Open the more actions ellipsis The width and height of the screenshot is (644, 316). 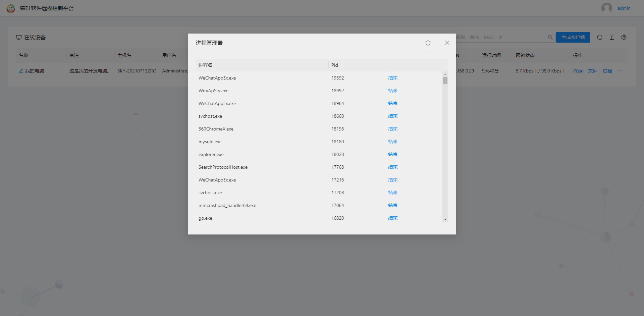tap(620, 71)
